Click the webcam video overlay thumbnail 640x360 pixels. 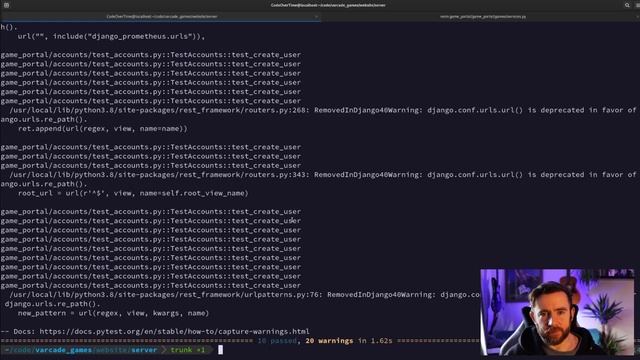point(558,312)
